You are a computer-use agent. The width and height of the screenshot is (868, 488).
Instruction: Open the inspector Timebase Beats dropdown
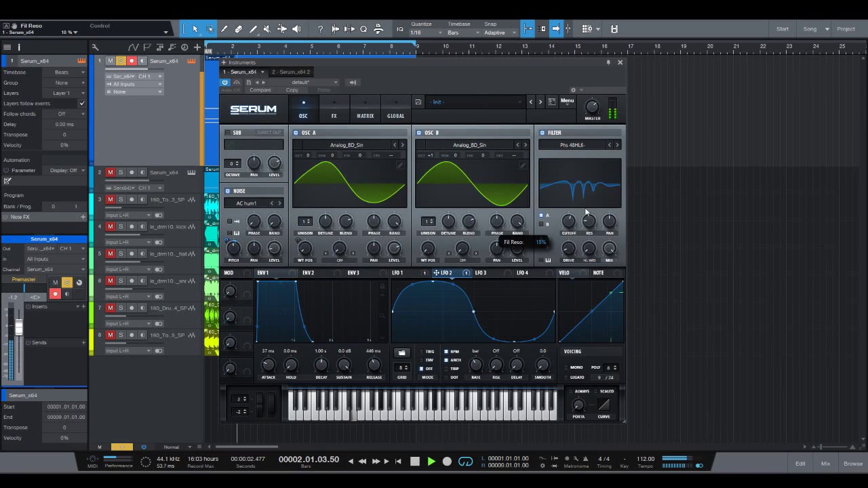tap(66, 73)
